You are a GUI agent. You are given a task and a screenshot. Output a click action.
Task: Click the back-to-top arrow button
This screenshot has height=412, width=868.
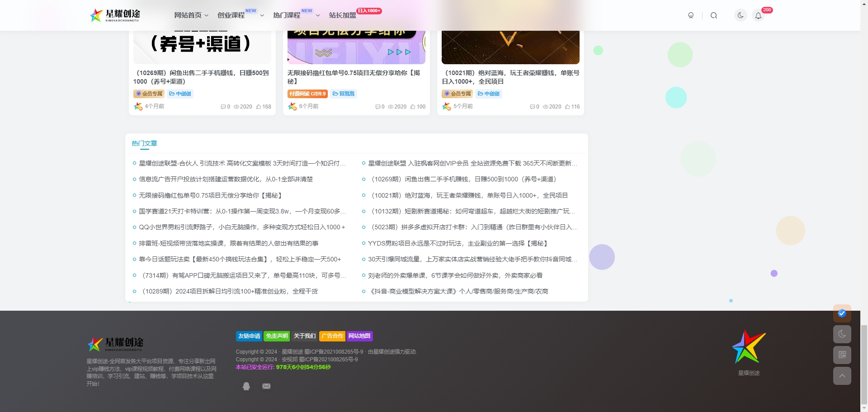click(x=842, y=376)
